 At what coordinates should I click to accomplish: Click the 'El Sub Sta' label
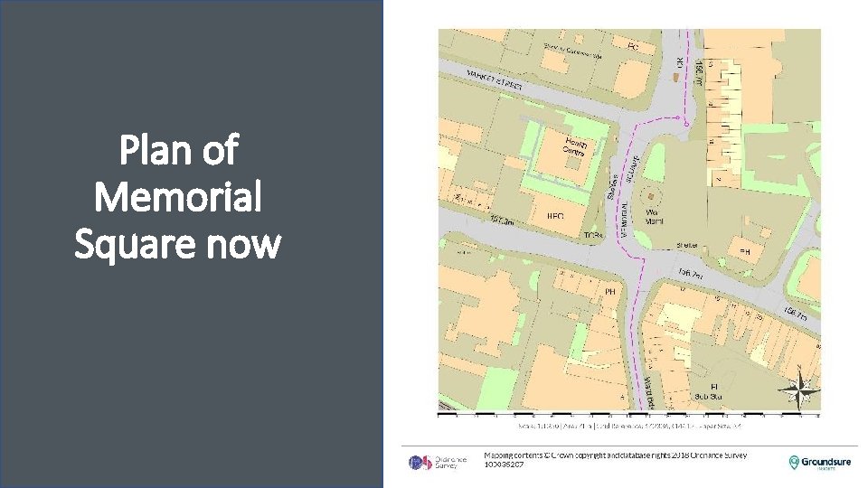[708, 391]
